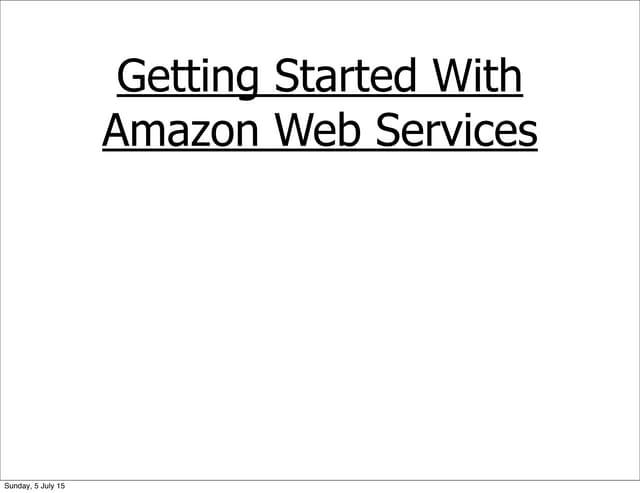Click the capital "S" in "Started"
The width and height of the screenshot is (640, 493).
[285, 78]
